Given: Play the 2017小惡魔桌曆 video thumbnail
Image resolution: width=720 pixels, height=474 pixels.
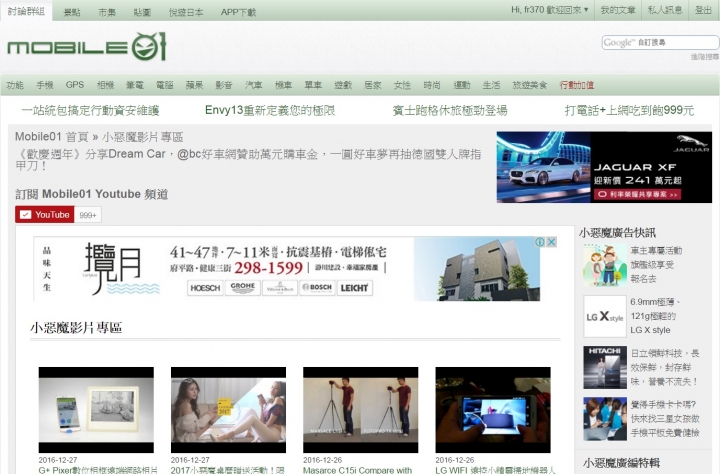Looking at the screenshot, I should click(x=228, y=410).
